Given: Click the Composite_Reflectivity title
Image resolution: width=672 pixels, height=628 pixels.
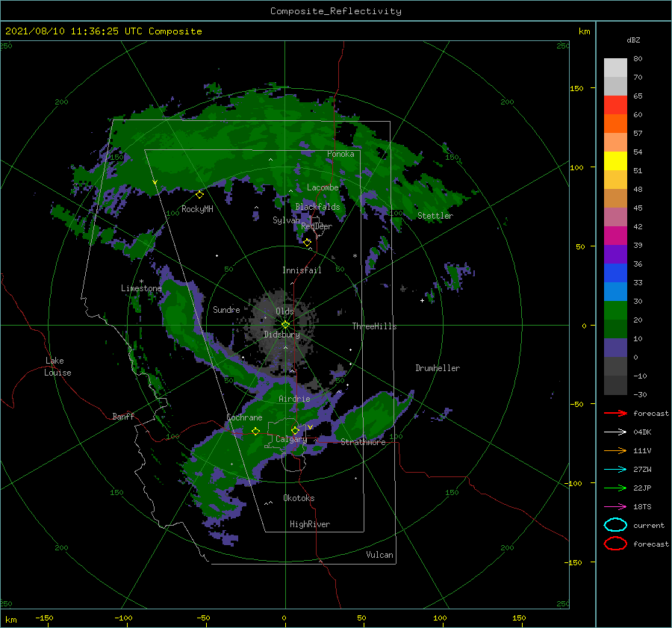Looking at the screenshot, I should (x=336, y=11).
